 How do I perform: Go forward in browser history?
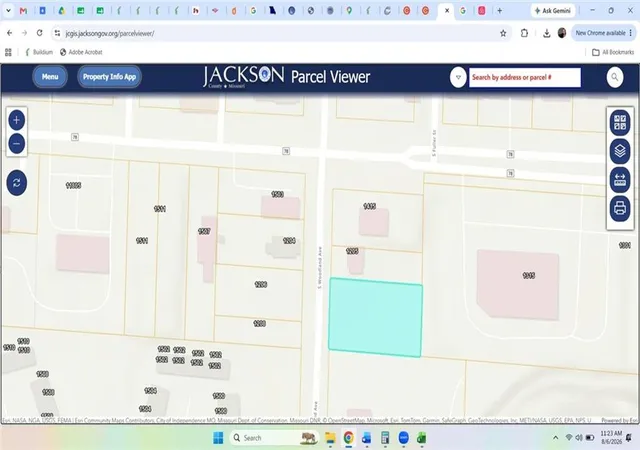[24, 33]
